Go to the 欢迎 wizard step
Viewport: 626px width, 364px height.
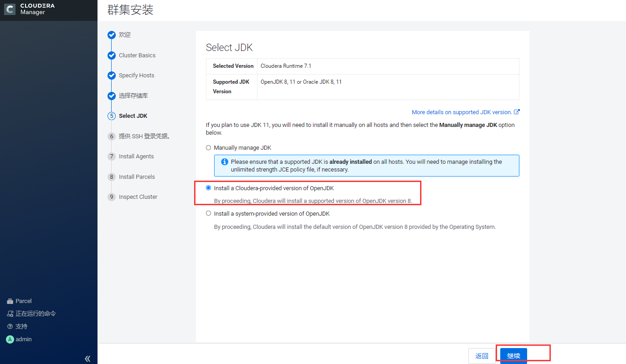pos(125,35)
